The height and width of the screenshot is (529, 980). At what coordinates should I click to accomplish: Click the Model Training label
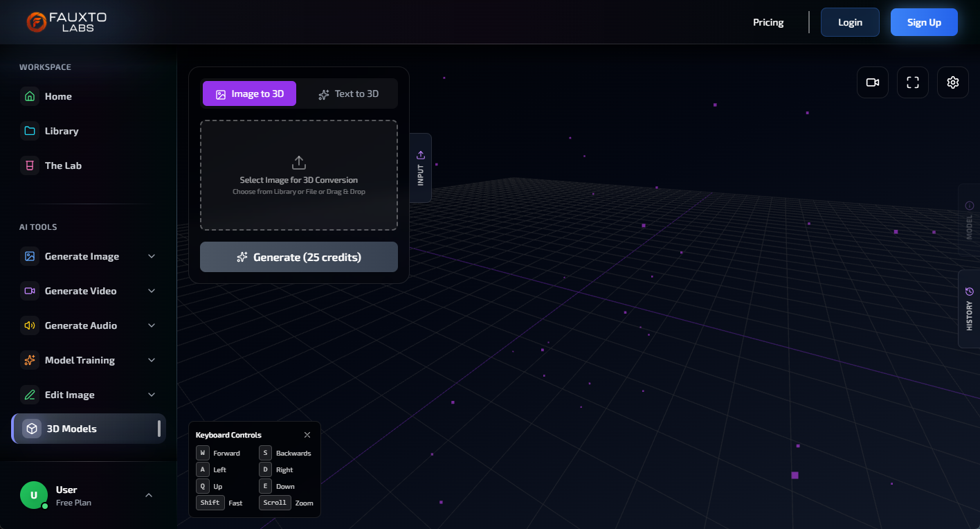tap(80, 360)
